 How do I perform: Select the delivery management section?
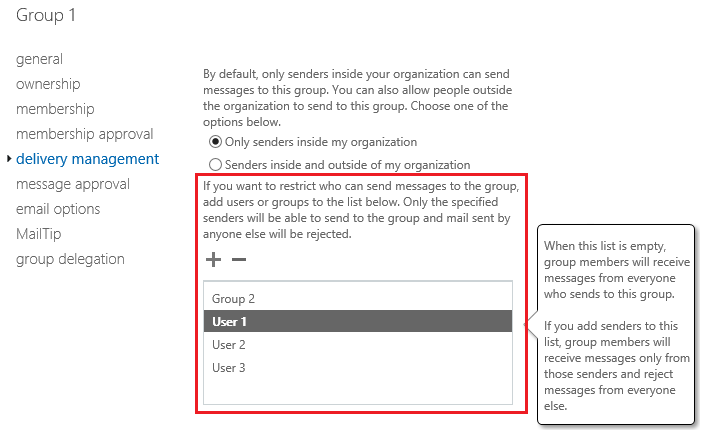coord(88,159)
